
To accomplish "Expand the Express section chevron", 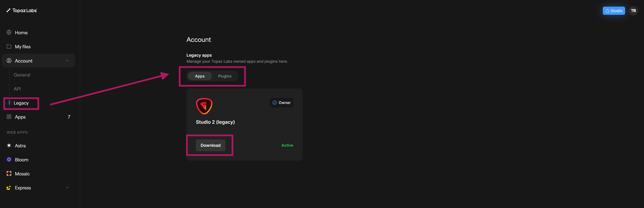I will tap(67, 188).
